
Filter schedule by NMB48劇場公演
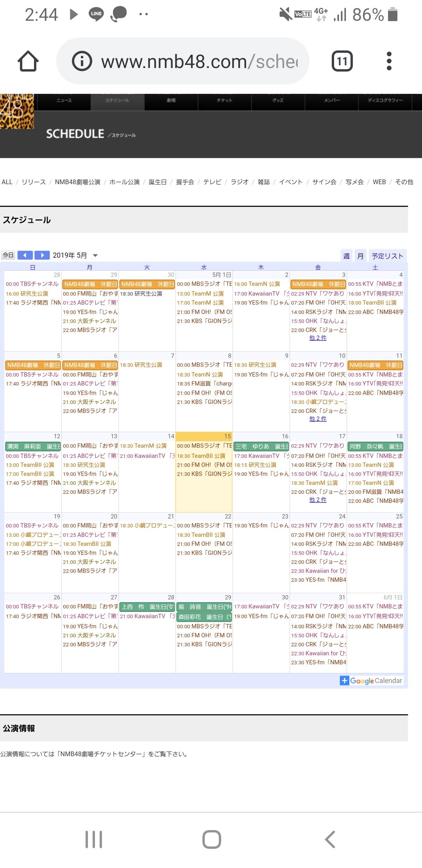(x=78, y=182)
